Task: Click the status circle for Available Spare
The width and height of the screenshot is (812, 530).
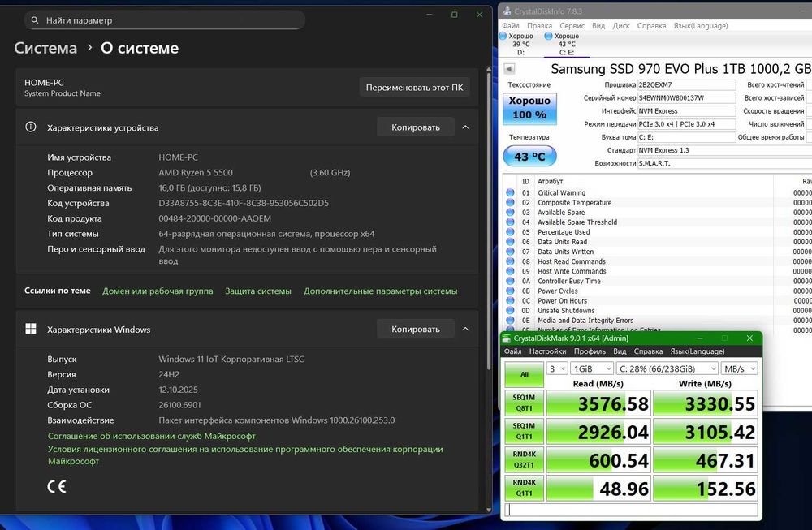Action: coord(510,212)
